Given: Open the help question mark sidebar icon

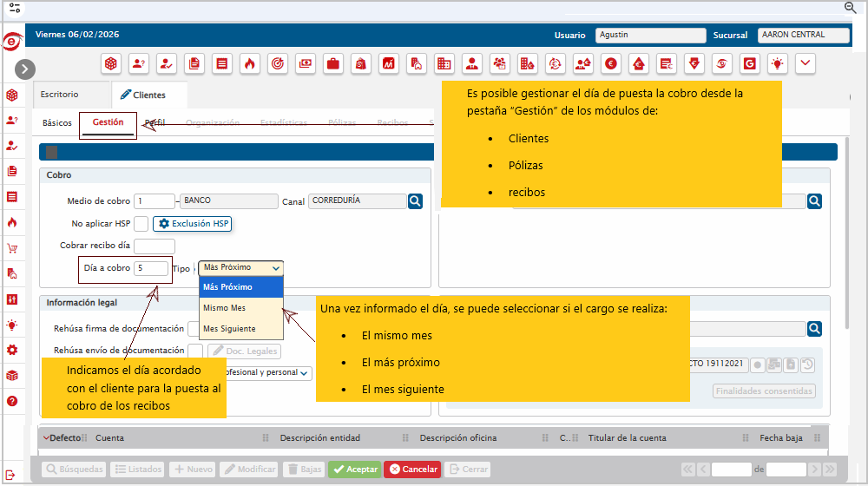Looking at the screenshot, I should pyautogui.click(x=11, y=401).
